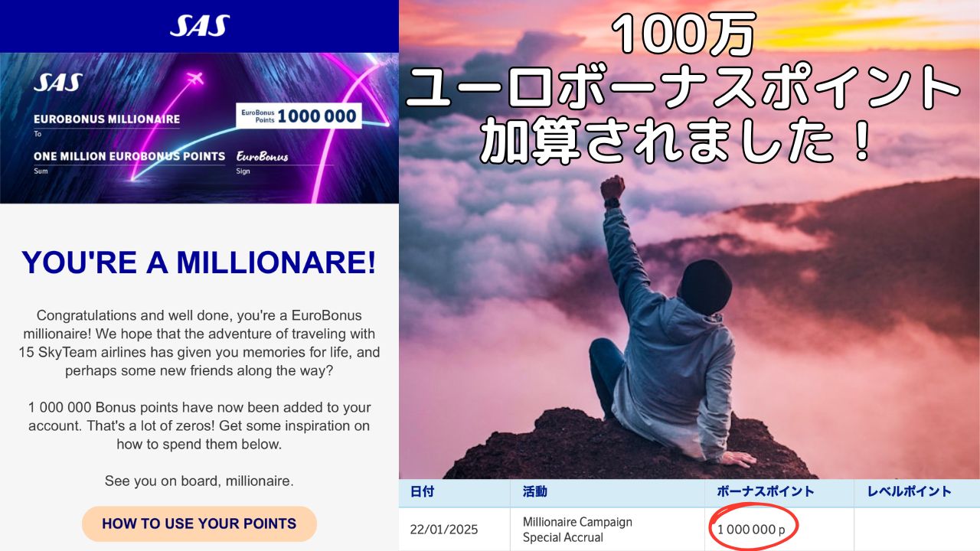Image resolution: width=980 pixels, height=551 pixels.
Task: Click the HOW TO USE YOUR POINTS button
Action: point(199,524)
